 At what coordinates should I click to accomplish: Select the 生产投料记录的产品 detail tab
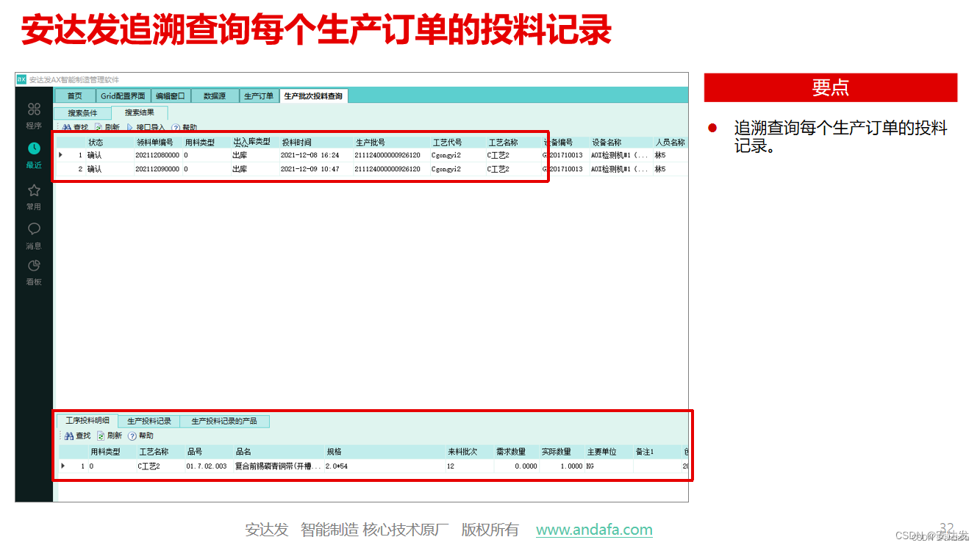[224, 422]
